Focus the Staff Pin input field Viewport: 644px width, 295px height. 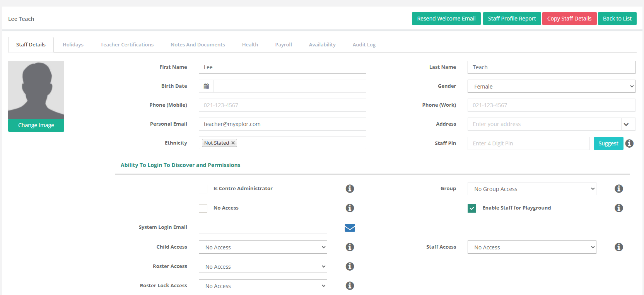coord(528,143)
